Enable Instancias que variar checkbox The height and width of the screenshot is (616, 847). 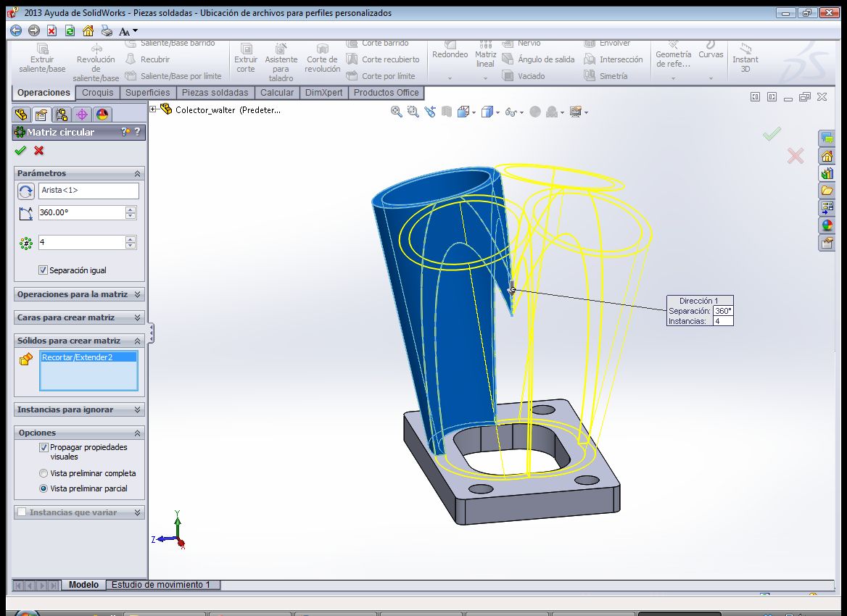coord(22,512)
